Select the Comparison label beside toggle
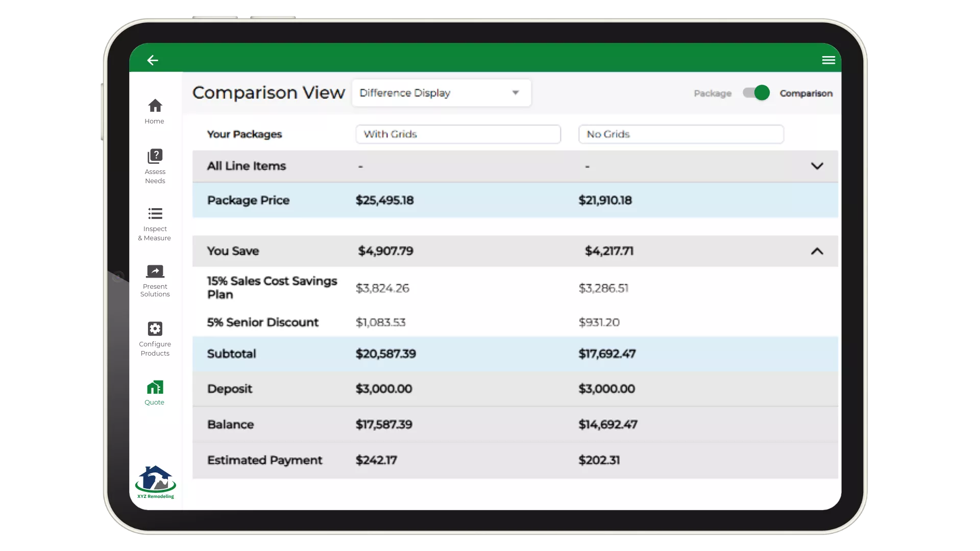 [x=806, y=93]
